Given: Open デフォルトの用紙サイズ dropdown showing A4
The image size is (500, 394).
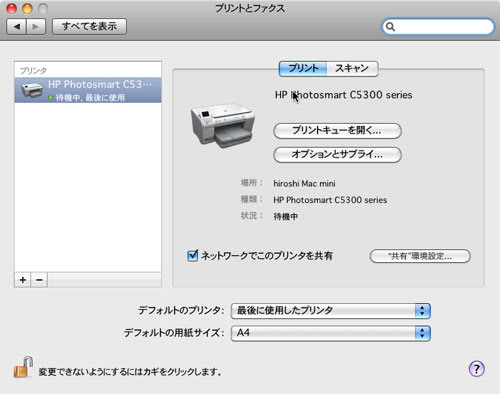Looking at the screenshot, I should tap(331, 333).
